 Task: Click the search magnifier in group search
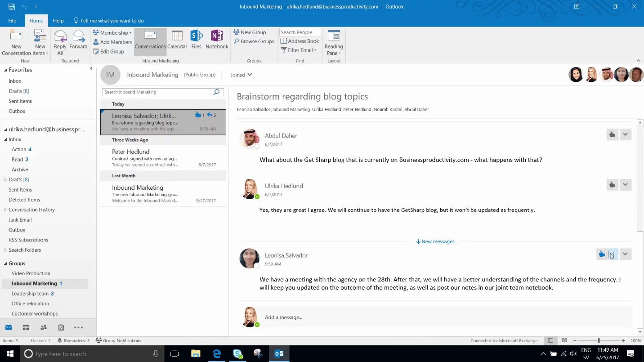point(217,92)
